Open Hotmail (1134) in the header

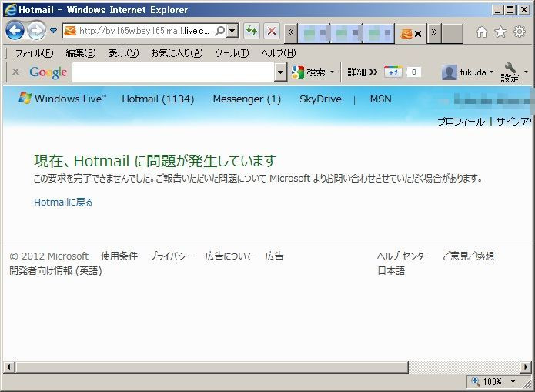click(158, 99)
